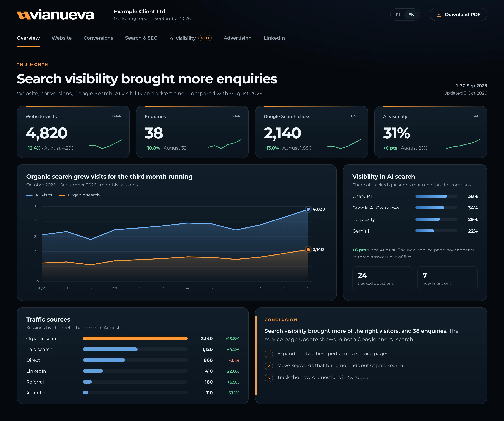Click the -3.1% Direct change
The image size is (504, 421).
[234, 360]
